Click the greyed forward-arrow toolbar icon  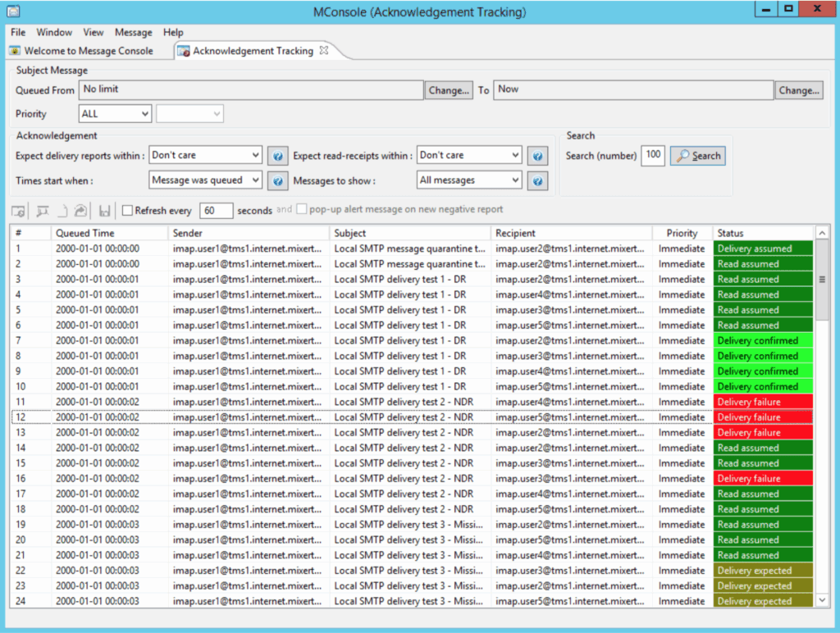(x=80, y=211)
